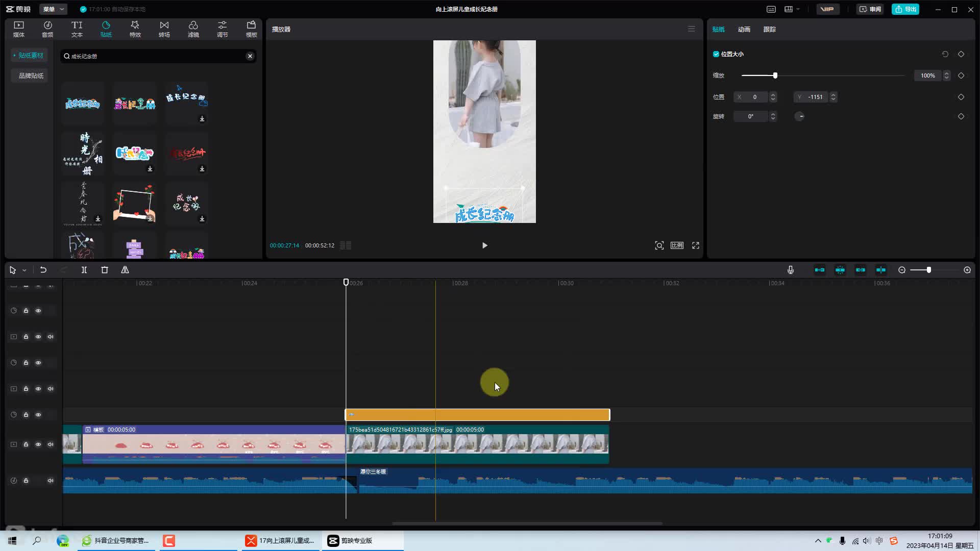Switch to the 动画 animation tab
980x551 pixels.
point(744,29)
